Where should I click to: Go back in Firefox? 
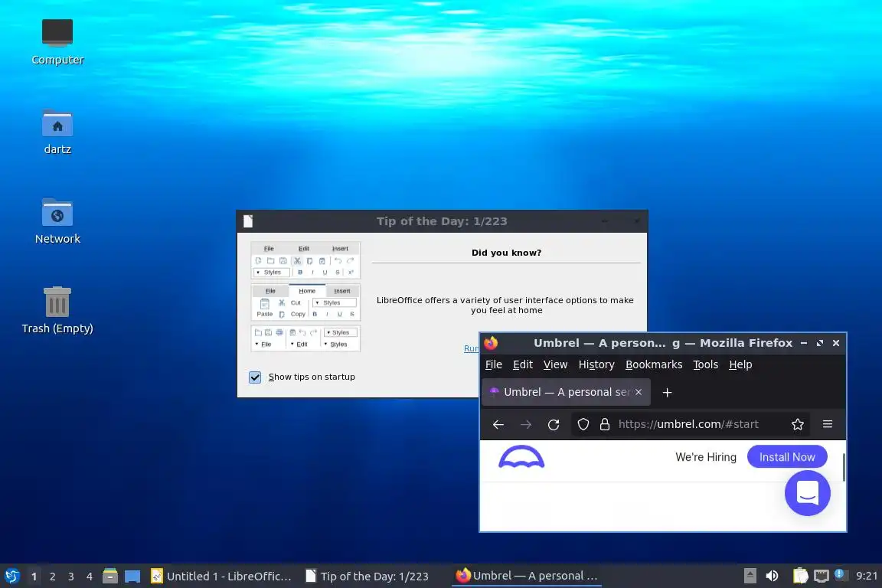click(498, 424)
